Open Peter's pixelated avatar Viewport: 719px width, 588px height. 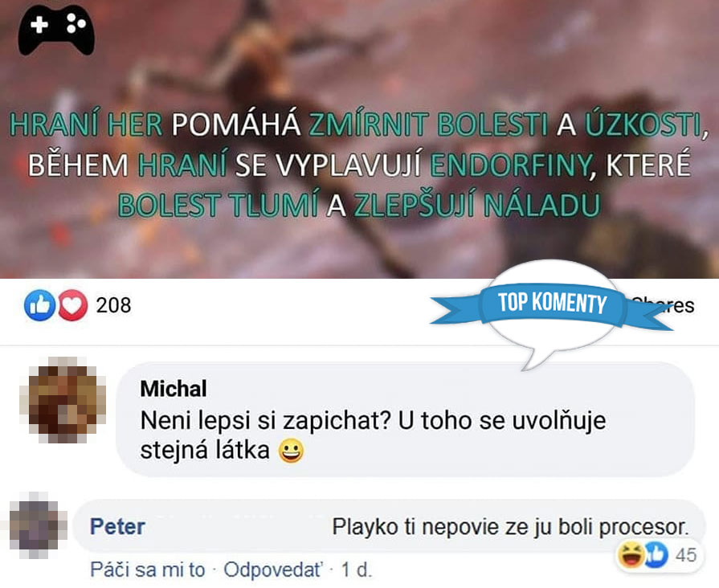point(38,526)
